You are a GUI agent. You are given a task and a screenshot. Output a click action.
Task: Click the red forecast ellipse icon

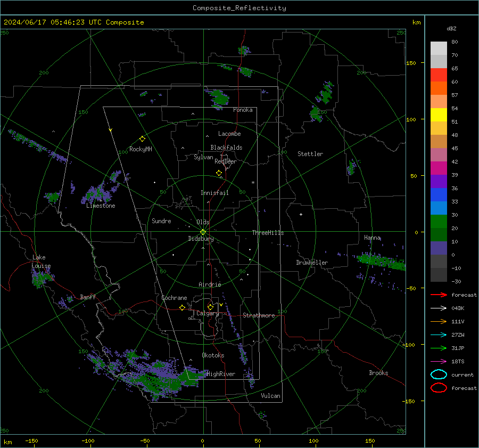tap(439, 388)
